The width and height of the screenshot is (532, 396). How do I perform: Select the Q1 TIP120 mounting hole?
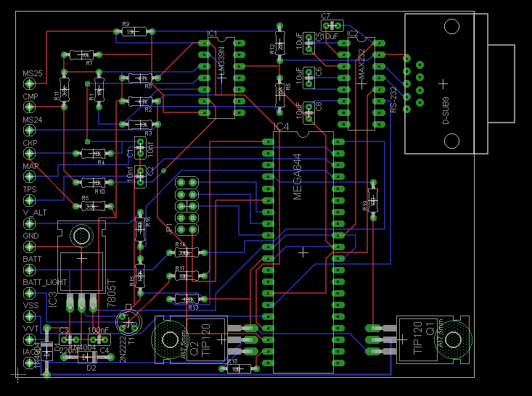pyautogui.click(x=453, y=339)
